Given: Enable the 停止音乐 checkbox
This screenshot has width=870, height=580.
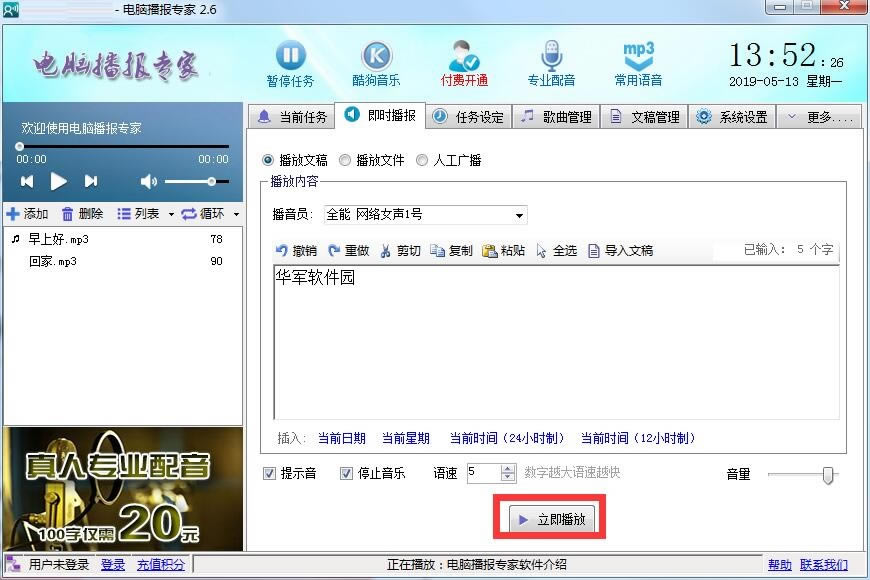Looking at the screenshot, I should tap(347, 474).
